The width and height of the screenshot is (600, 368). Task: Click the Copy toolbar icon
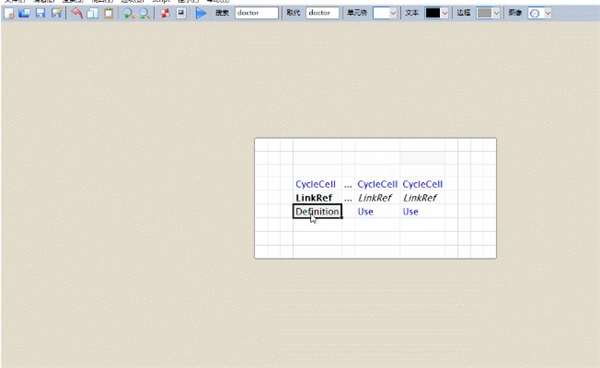[92, 13]
